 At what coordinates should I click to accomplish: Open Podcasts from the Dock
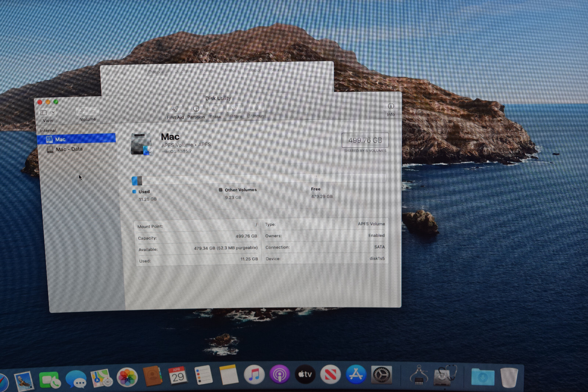(280, 375)
